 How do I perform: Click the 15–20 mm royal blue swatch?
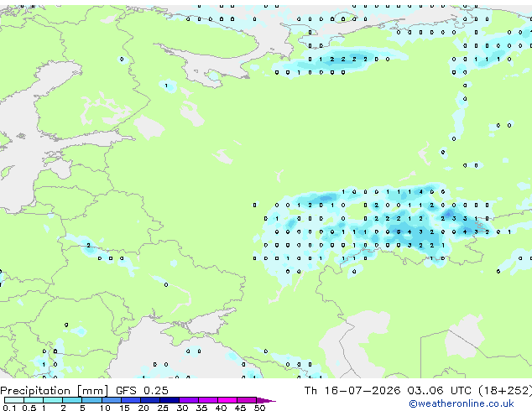pos(130,400)
